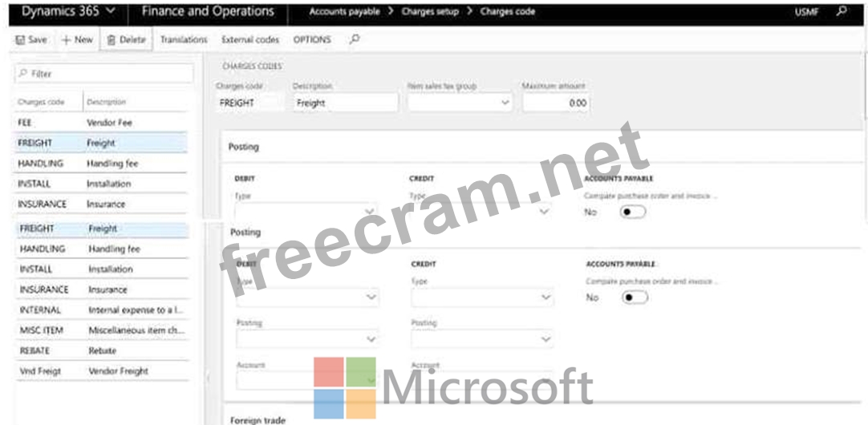The width and height of the screenshot is (868, 425).
Task: Open the Translations menu
Action: 184,39
